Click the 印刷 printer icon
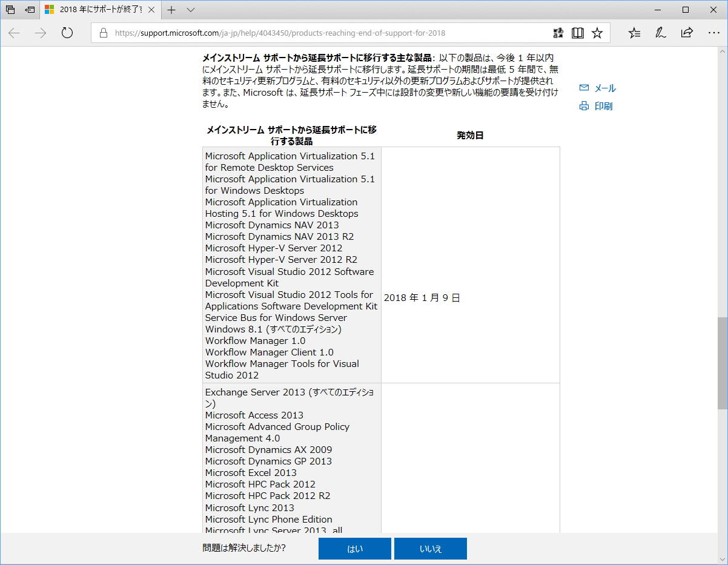The height and width of the screenshot is (565, 728). 583,106
